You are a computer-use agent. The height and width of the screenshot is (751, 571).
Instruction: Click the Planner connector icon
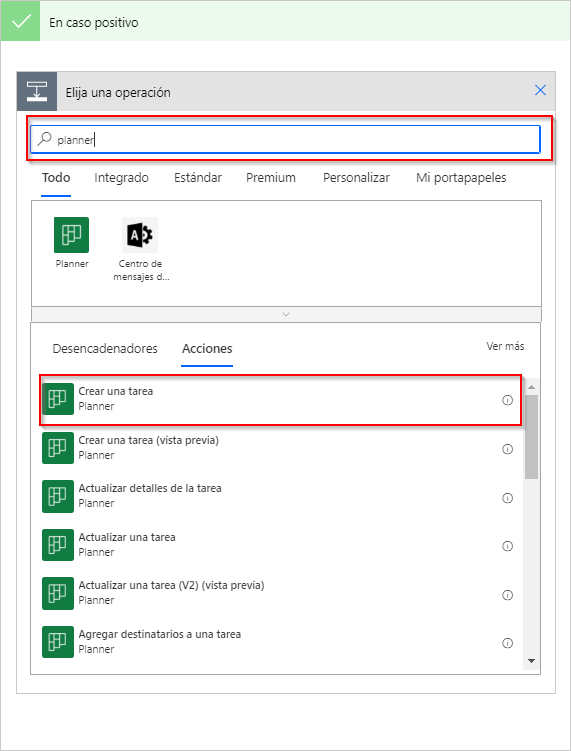coord(71,235)
